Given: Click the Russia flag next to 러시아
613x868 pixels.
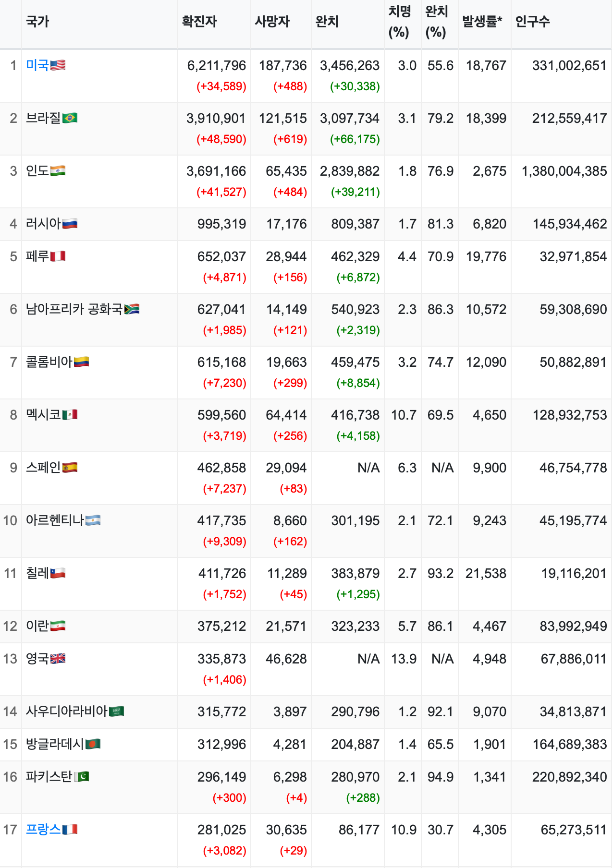Looking at the screenshot, I should (70, 223).
